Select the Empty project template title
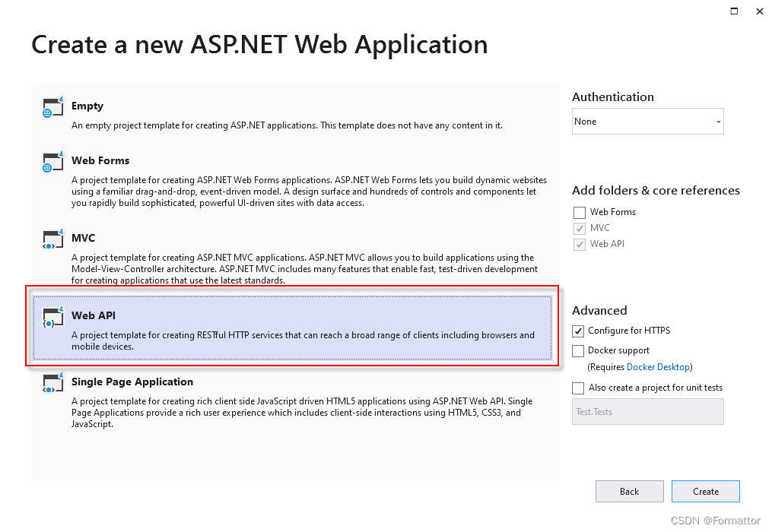Viewport: 772px width, 532px height. pos(87,106)
